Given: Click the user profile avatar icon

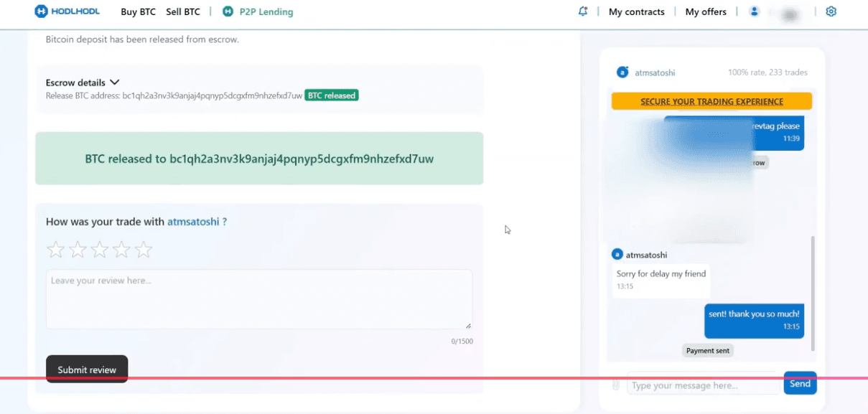Looking at the screenshot, I should coord(754,11).
